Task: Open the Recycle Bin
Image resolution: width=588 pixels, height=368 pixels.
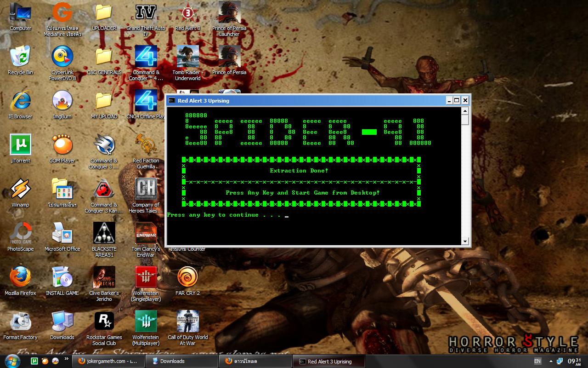Action: [x=21, y=60]
